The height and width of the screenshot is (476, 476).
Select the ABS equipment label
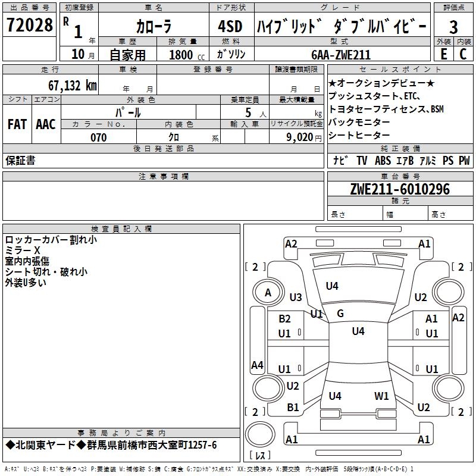point(383,161)
